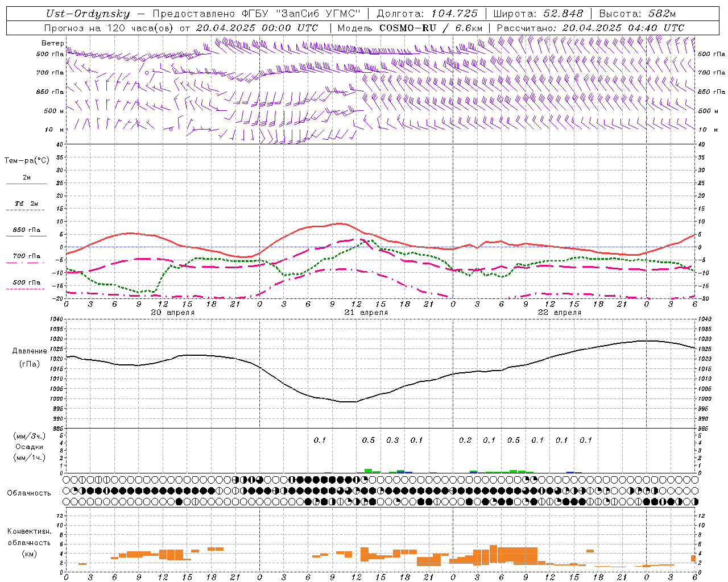Image resolution: width=728 pixels, height=582 pixels.
Task: Click the "700 гПа" entry in the temperature legend
Action: (27, 256)
